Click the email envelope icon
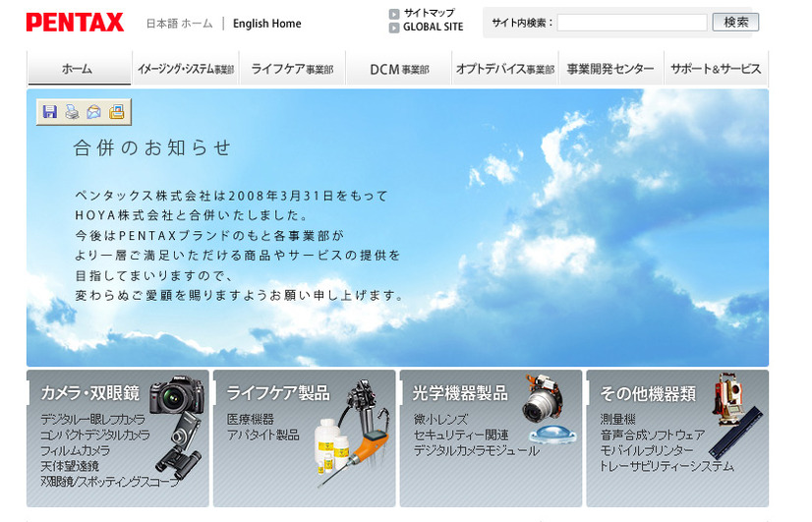Viewport: 812px width, 522px height. [x=94, y=111]
